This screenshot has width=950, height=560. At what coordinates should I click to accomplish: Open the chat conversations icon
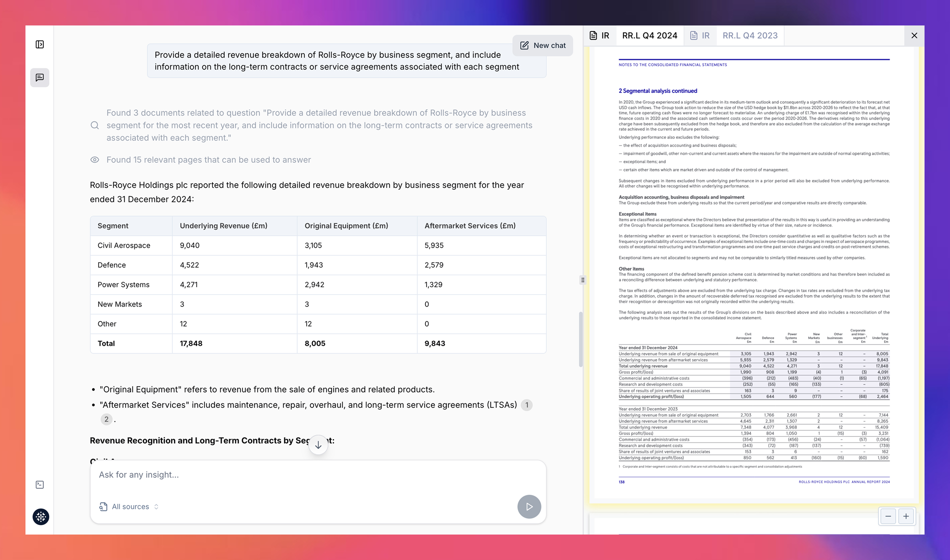coord(40,78)
